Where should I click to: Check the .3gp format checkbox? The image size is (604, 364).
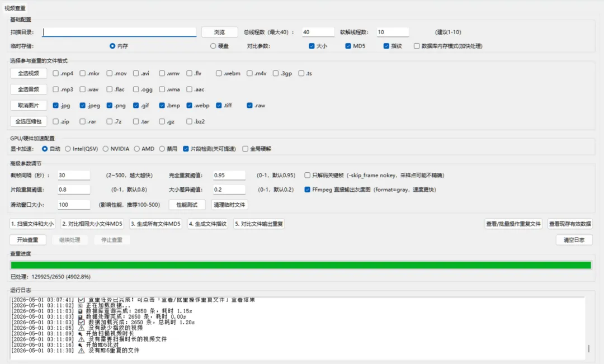(275, 73)
